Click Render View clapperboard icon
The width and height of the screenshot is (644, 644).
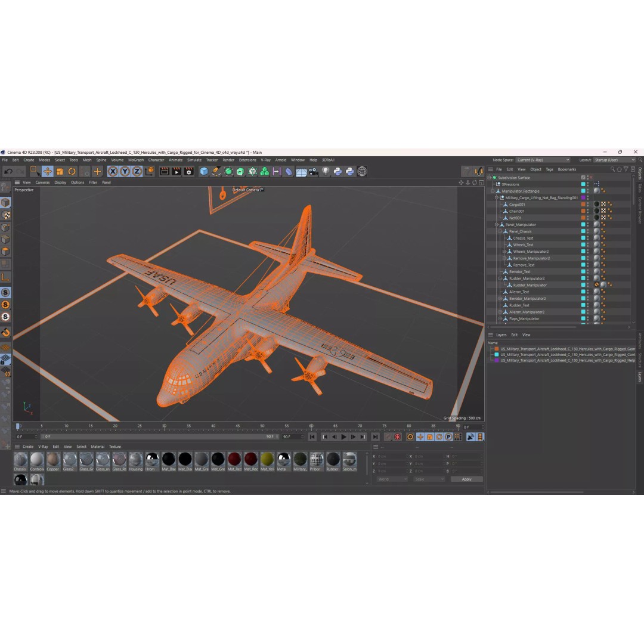click(165, 171)
